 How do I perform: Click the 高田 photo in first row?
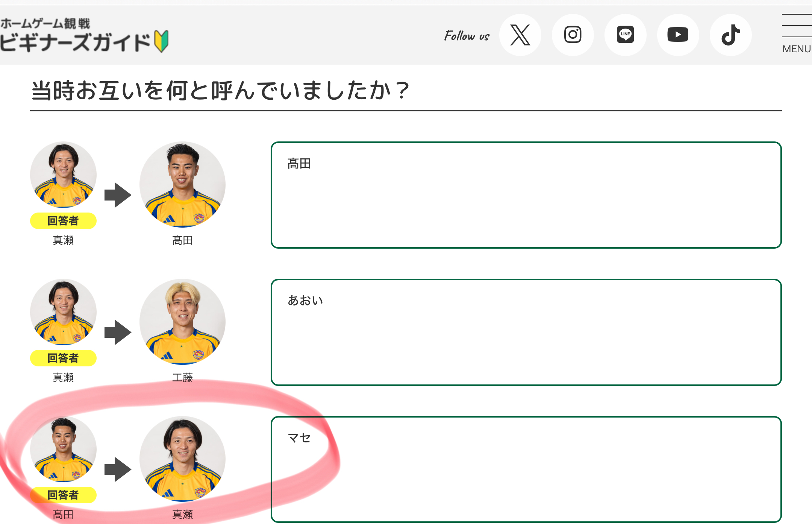[182, 184]
